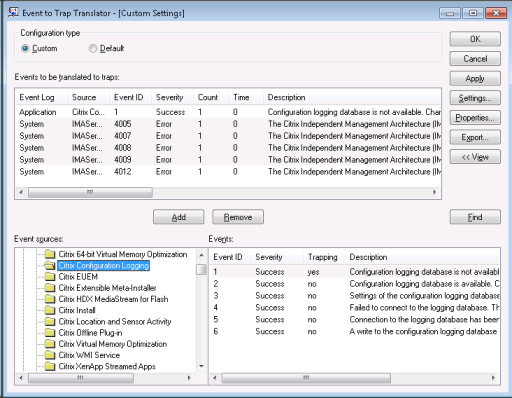
Task: Click the Citrix Extensible Meta-Installer folder icon
Action: (x=50, y=288)
